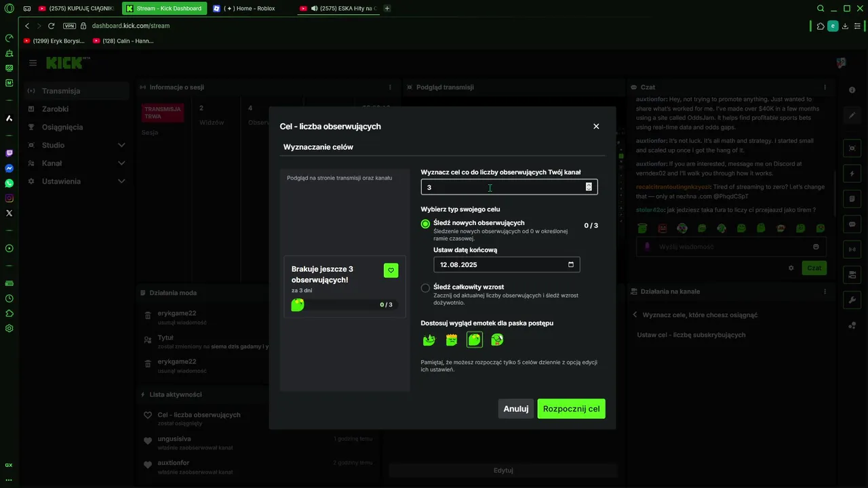Screen dimensions: 868x488
Task: Choose the fourth progress bar emote
Action: [497, 340]
